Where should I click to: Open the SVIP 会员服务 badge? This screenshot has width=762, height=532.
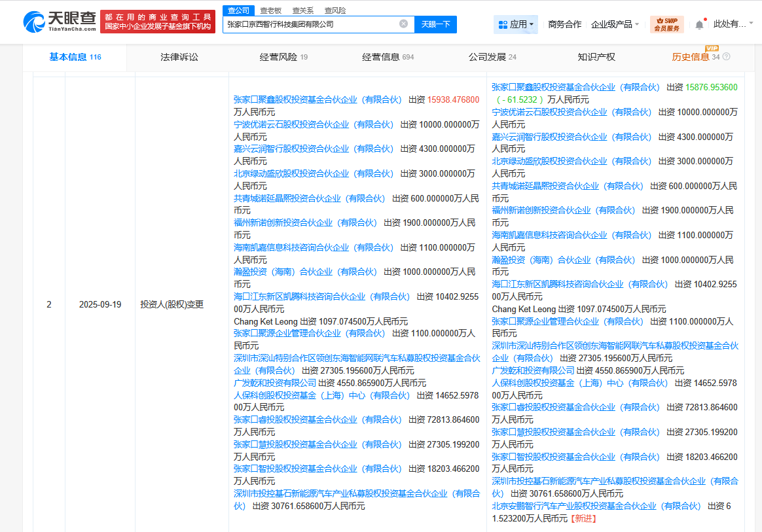coord(669,24)
